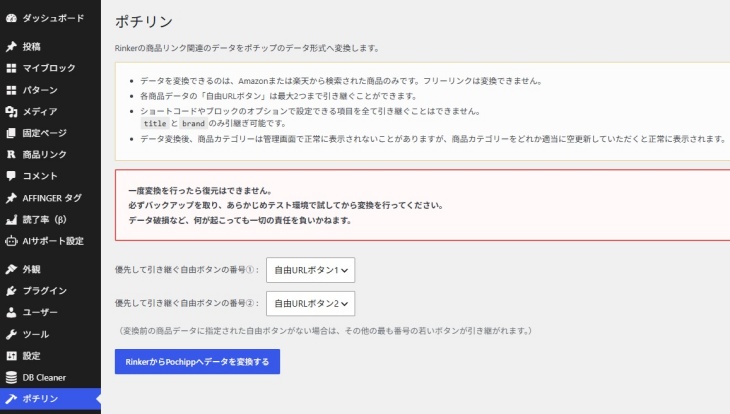Open the 自由URLボタン2 dropdown
This screenshot has height=414, width=730.
[x=311, y=304]
